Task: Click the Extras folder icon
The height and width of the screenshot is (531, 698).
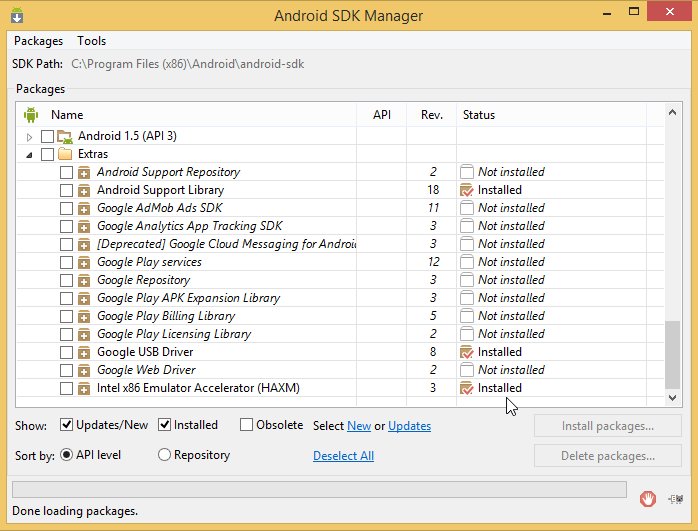Action: coord(65,154)
